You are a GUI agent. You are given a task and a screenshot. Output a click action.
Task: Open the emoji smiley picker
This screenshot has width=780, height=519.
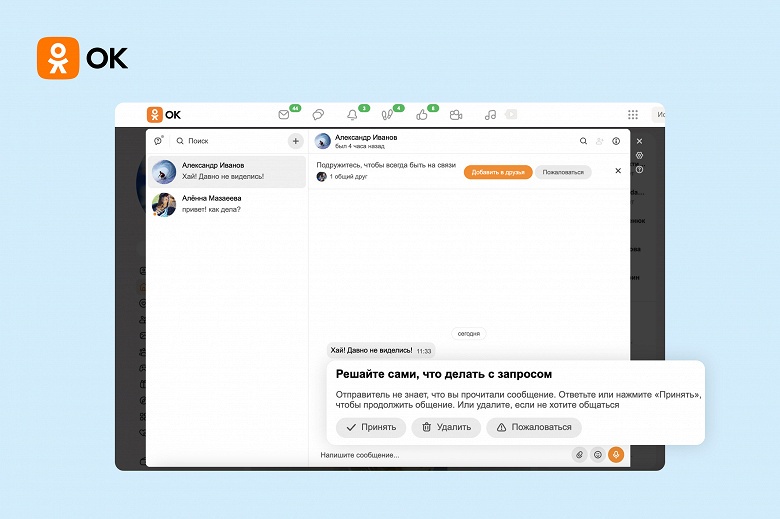pos(598,454)
